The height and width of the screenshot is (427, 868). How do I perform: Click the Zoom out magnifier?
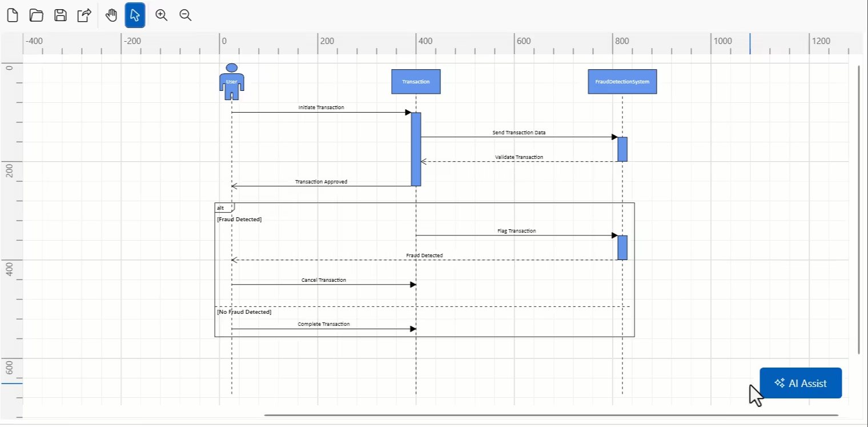point(185,15)
